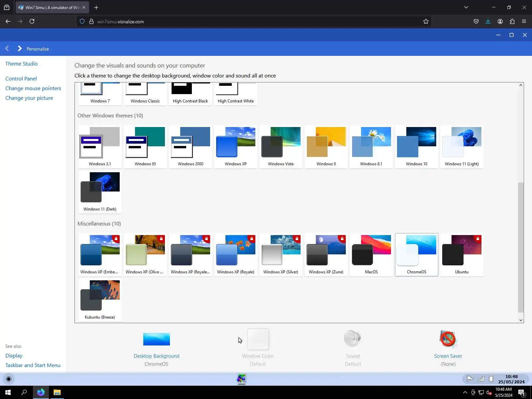The width and height of the screenshot is (532, 399).
Task: Select the Windows 95 theme
Action: tap(145, 147)
